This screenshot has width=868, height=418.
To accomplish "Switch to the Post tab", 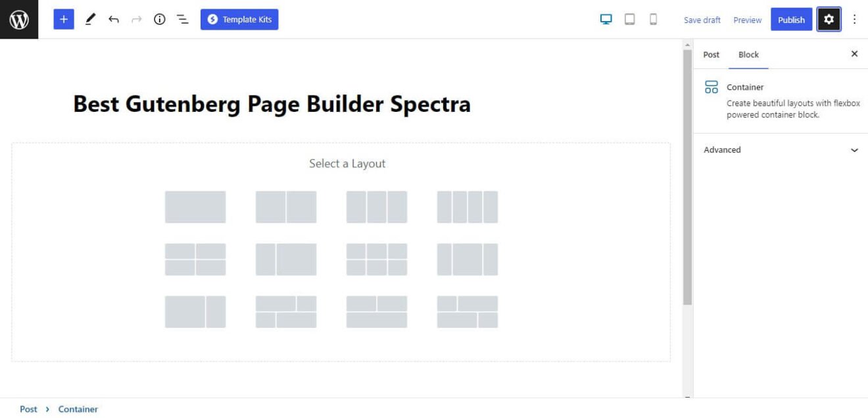I will point(711,55).
